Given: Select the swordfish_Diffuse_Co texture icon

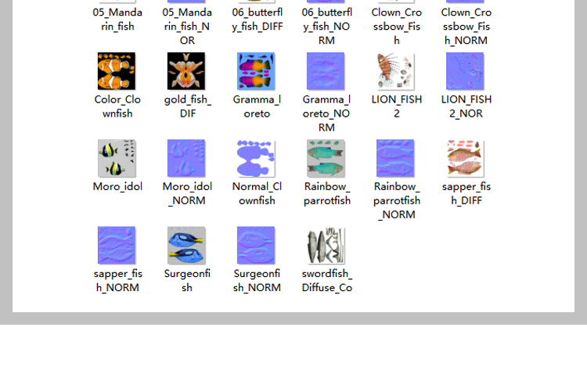Looking at the screenshot, I should 326,245.
